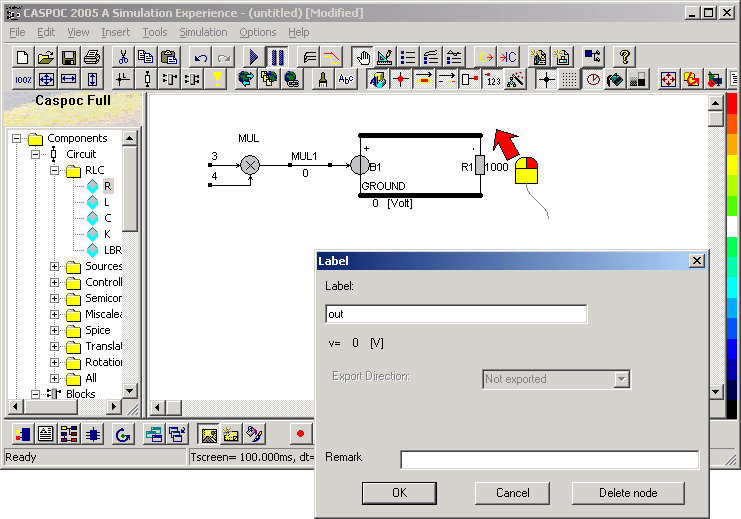This screenshot has width=741, height=519.
Task: Click the red node dot crosshair icon
Action: pos(401,79)
